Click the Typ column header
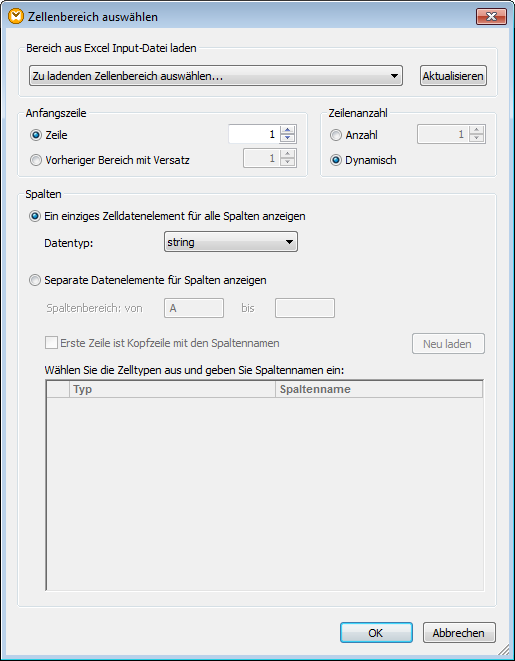Image resolution: width=515 pixels, height=661 pixels. (172, 389)
